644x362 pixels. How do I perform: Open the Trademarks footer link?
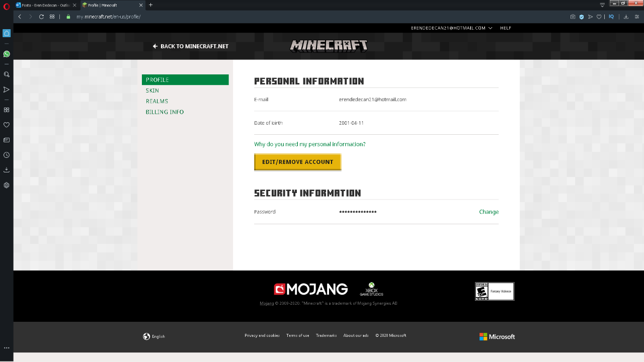point(326,335)
